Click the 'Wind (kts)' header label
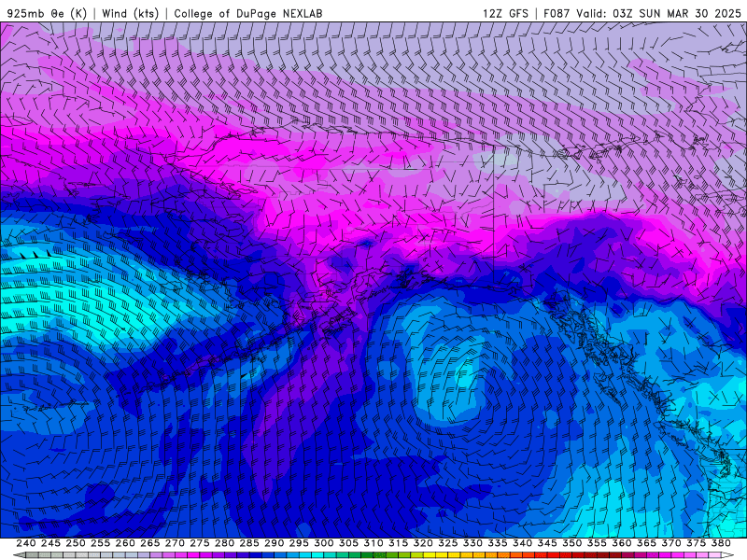Screen dimensions: 747x560 click(x=130, y=13)
